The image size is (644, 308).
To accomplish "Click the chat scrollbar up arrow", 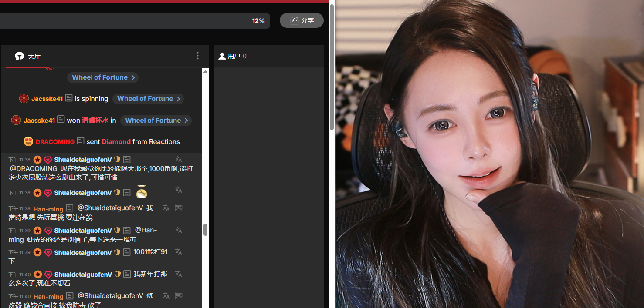I will [x=205, y=71].
